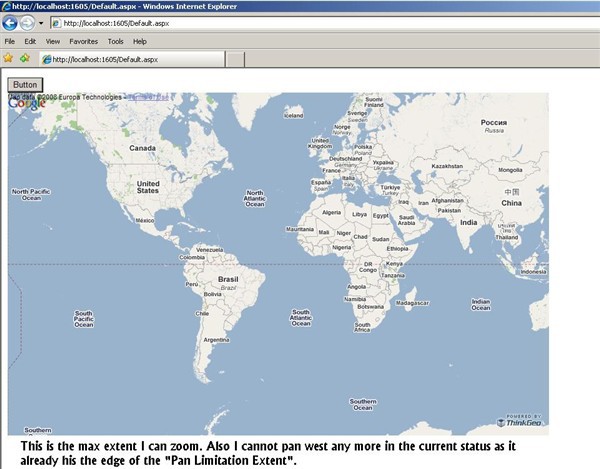Click the Google logo on the map

tap(27, 103)
